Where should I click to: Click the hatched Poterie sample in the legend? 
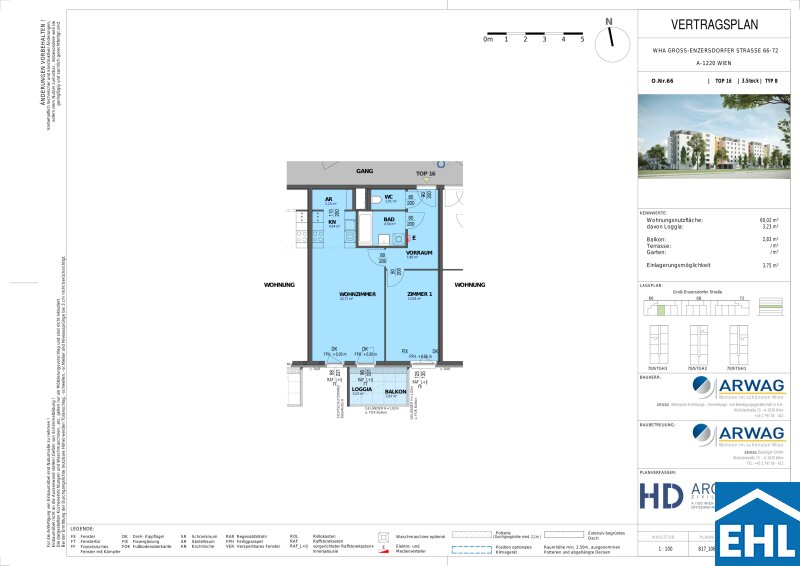pos(472,535)
